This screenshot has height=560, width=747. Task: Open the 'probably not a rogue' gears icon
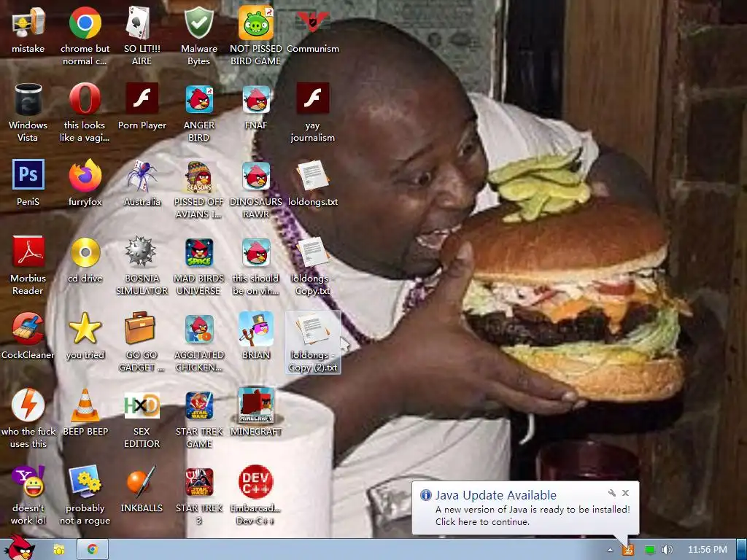[x=85, y=481]
